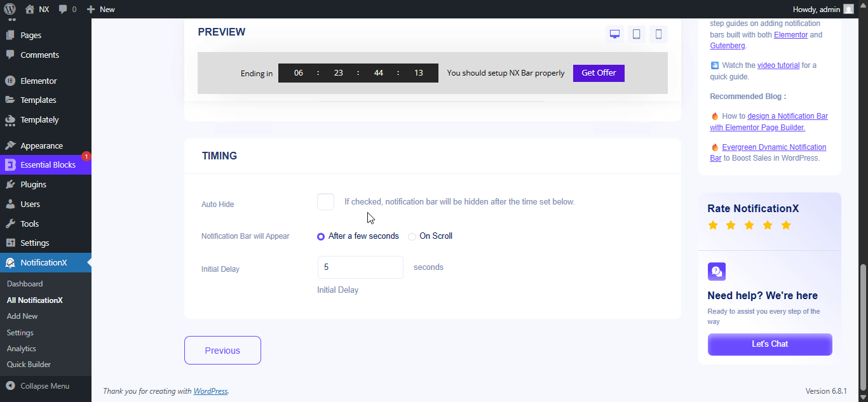868x402 pixels.
Task: Switch preview to mobile view
Action: click(658, 34)
